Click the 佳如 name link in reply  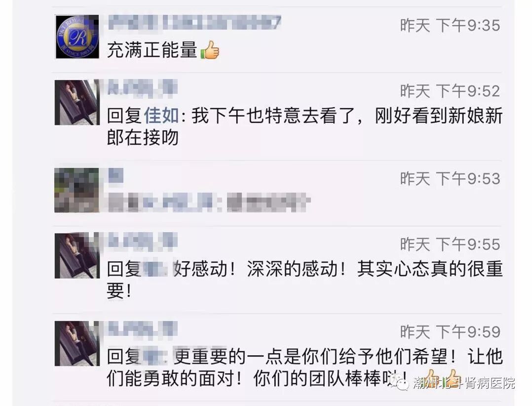click(x=161, y=116)
